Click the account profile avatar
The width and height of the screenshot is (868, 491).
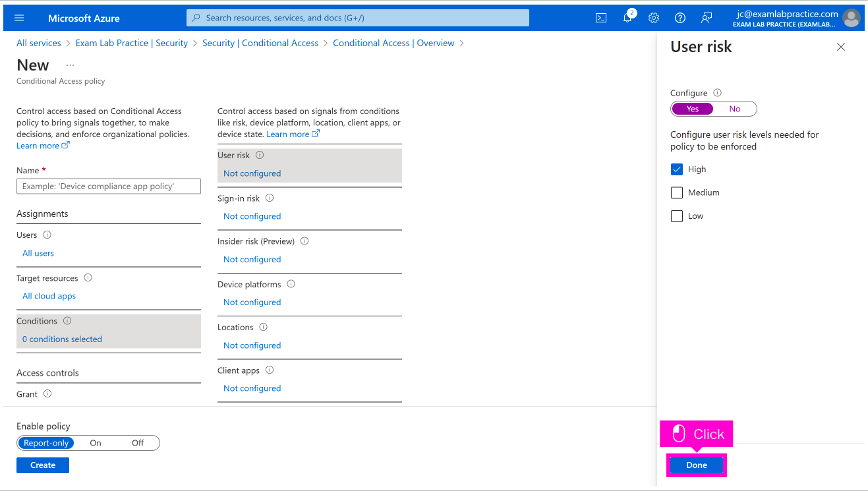(x=852, y=18)
